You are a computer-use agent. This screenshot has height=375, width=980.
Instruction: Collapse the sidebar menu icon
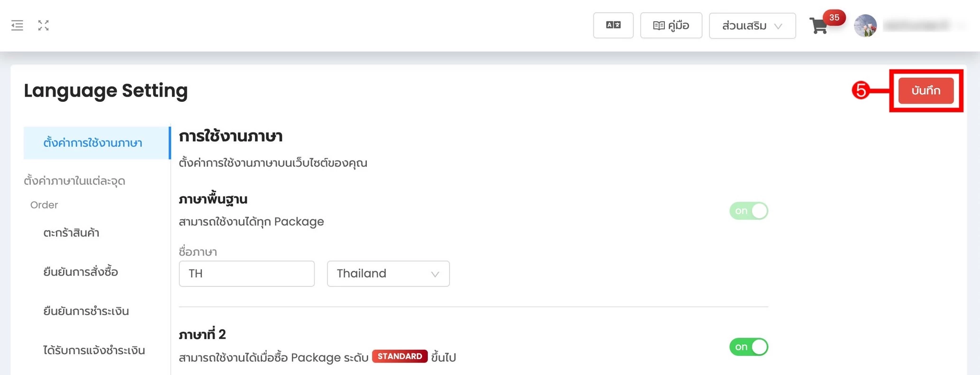click(17, 26)
